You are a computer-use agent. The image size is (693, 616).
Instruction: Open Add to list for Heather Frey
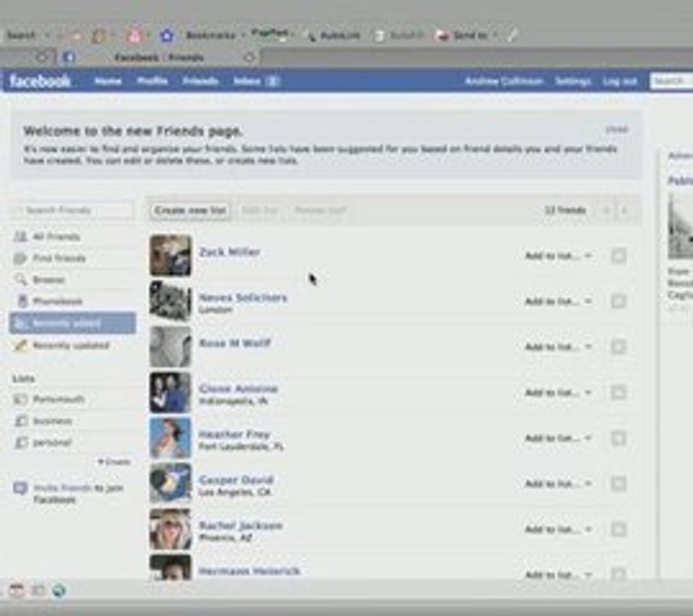pyautogui.click(x=558, y=438)
